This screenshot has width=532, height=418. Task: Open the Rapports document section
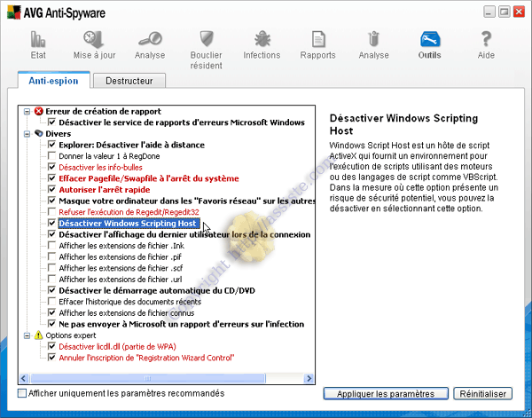click(x=318, y=45)
